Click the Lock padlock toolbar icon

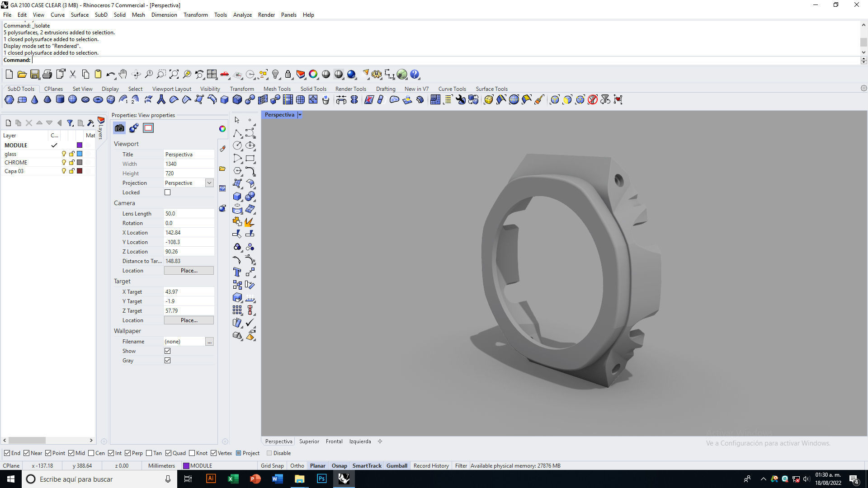coord(288,75)
